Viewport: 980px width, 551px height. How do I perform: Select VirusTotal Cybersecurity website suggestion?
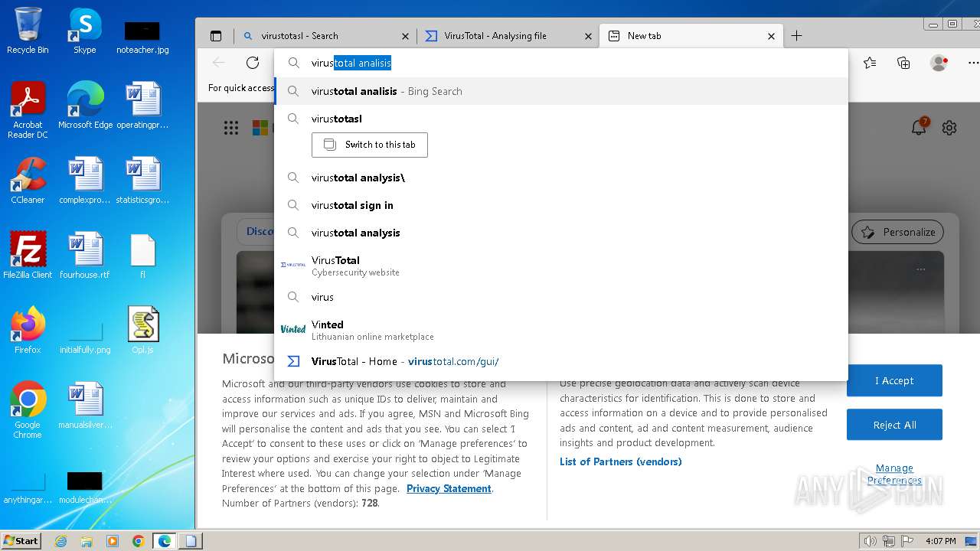(x=561, y=265)
